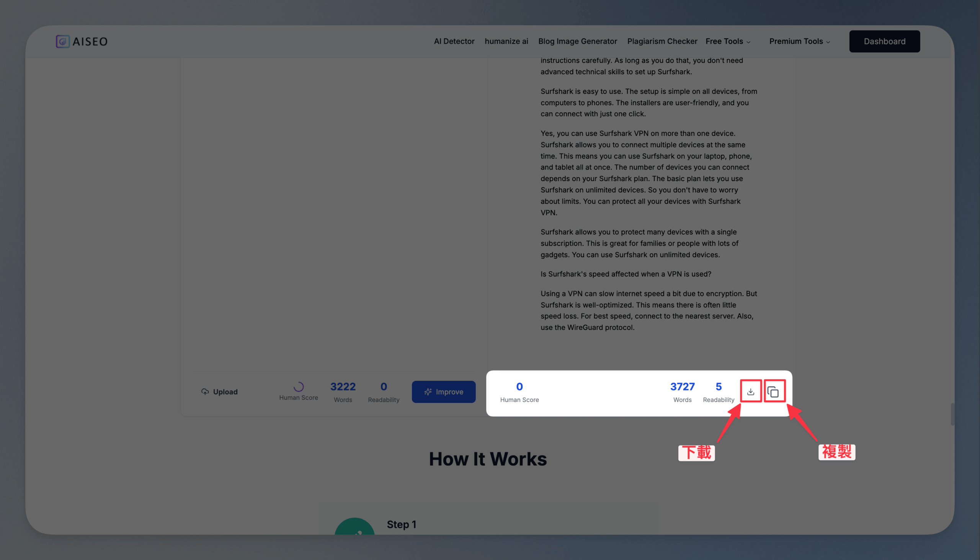Click the input Readability value 0

(x=384, y=387)
